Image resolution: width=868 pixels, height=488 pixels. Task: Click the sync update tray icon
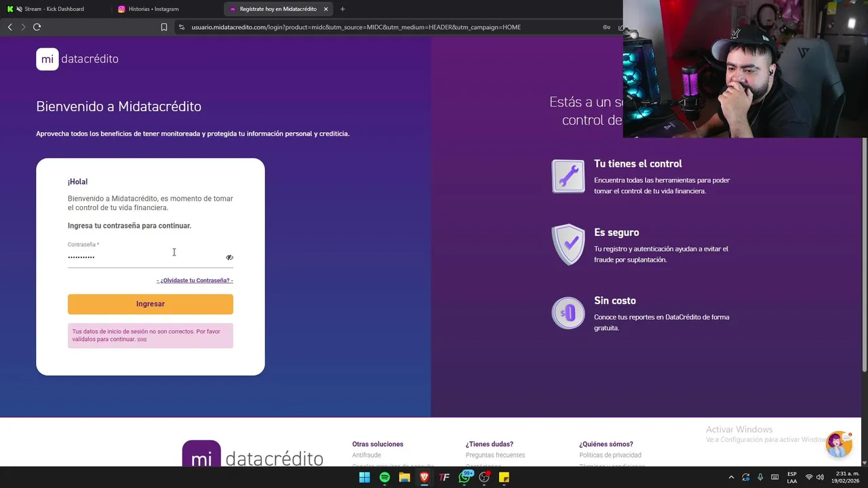(746, 477)
